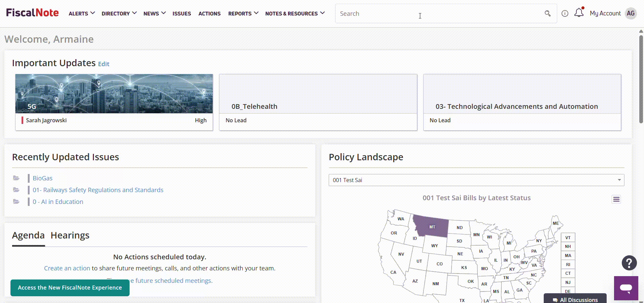Viewport: 644px width, 303px height.
Task: Click Access the New FiscalNote Experience
Action: pyautogui.click(x=70, y=288)
